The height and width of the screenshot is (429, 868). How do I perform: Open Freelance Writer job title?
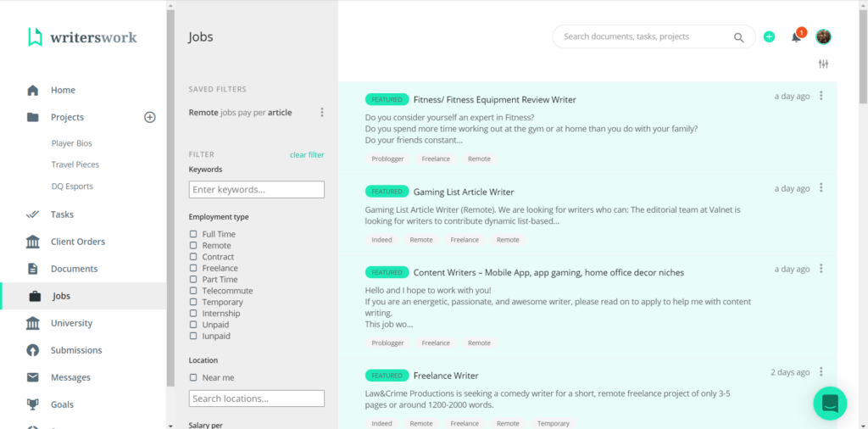point(446,376)
